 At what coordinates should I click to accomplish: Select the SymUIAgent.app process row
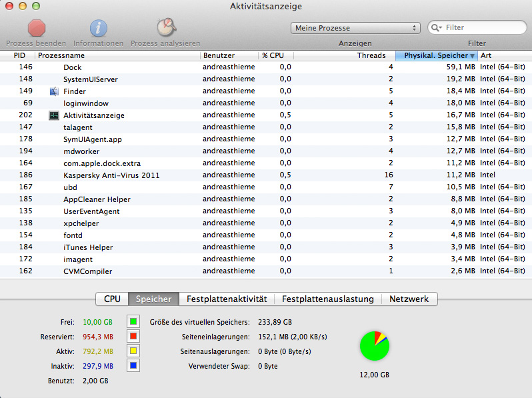tap(266, 139)
